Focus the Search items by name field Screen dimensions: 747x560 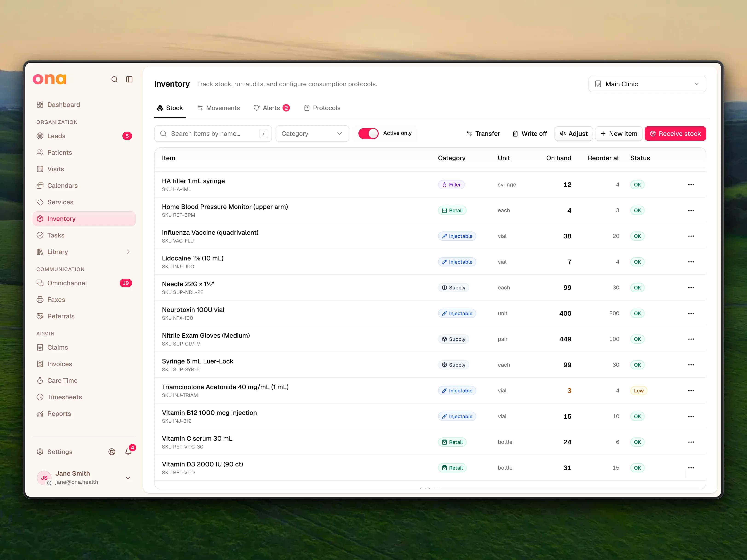[x=213, y=134]
